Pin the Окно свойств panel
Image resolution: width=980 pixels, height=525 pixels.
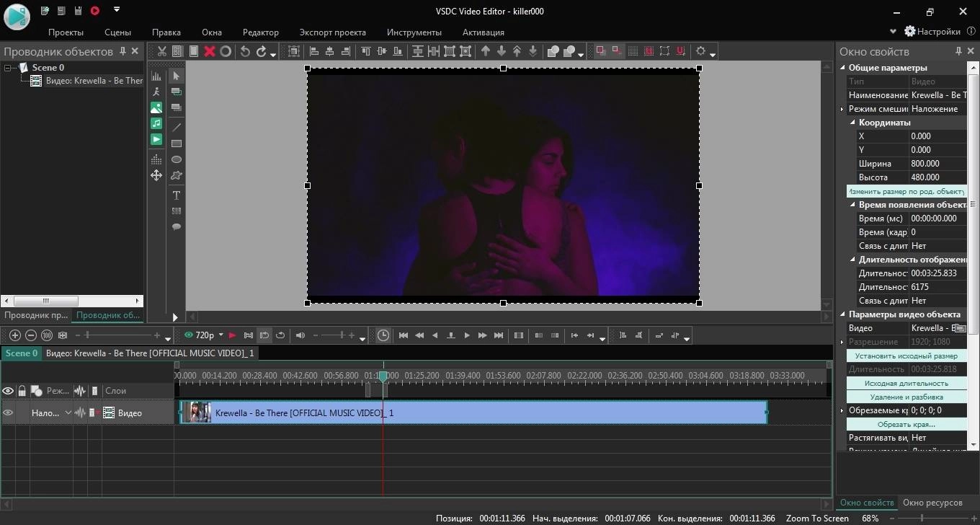pos(958,52)
